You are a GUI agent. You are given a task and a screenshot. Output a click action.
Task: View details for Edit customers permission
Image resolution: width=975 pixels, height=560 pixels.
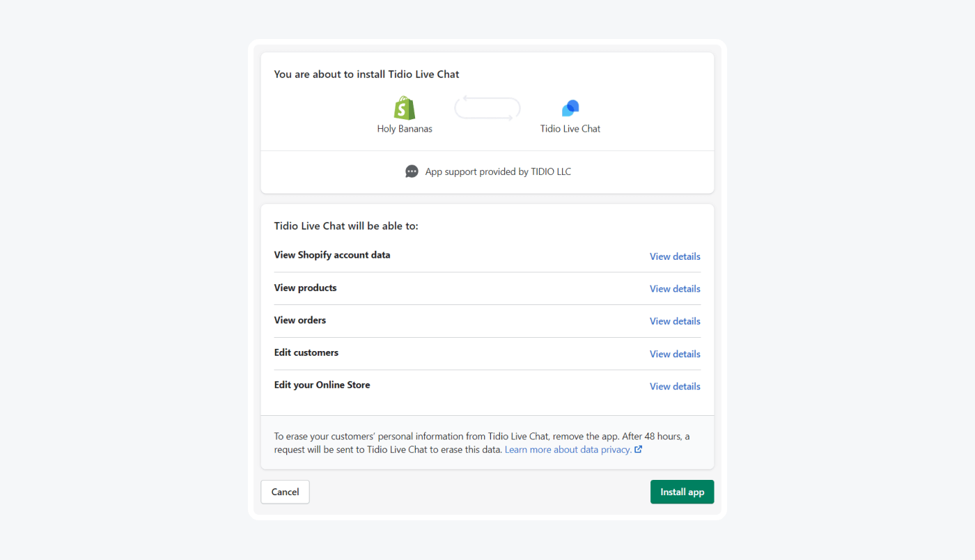pyautogui.click(x=674, y=353)
